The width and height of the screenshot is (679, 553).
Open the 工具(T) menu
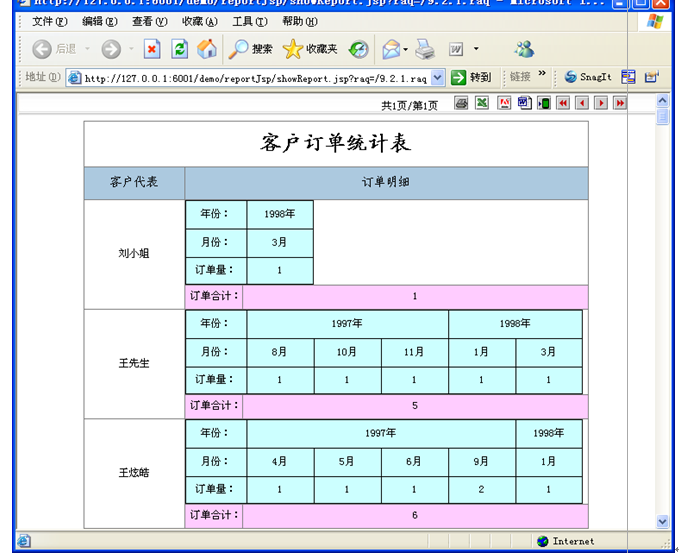pyautogui.click(x=250, y=21)
